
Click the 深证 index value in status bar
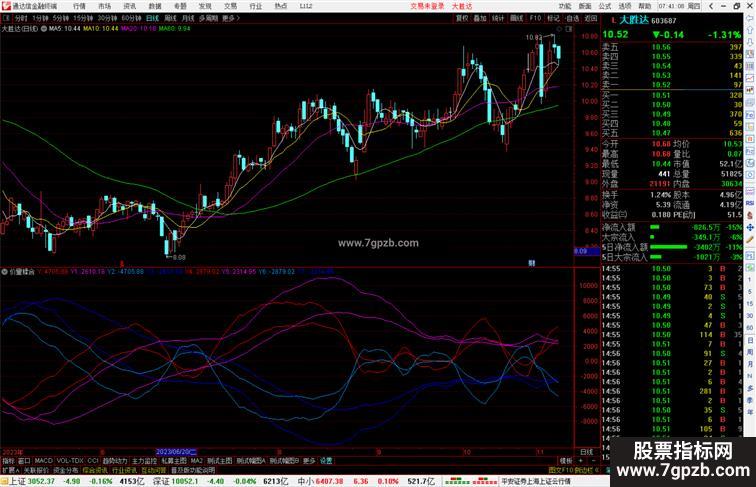point(185,481)
